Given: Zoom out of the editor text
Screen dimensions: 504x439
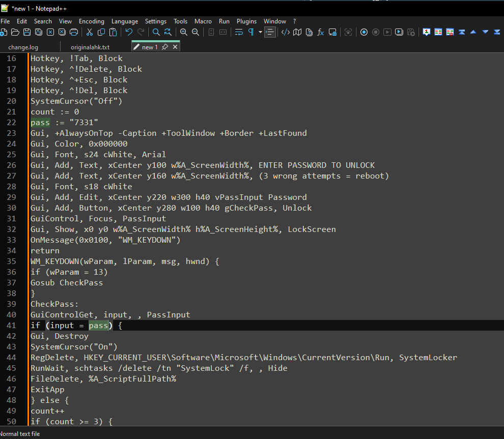Looking at the screenshot, I should [195, 32].
